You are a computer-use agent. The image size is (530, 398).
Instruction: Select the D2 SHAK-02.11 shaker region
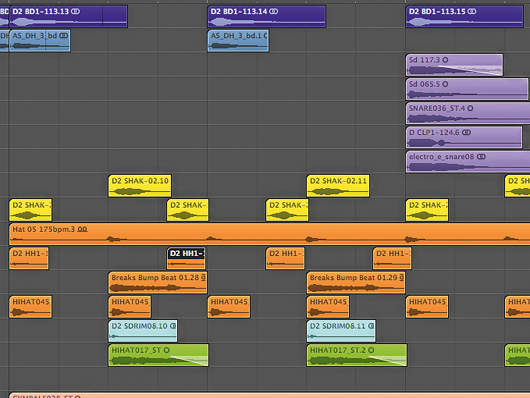[x=338, y=186]
